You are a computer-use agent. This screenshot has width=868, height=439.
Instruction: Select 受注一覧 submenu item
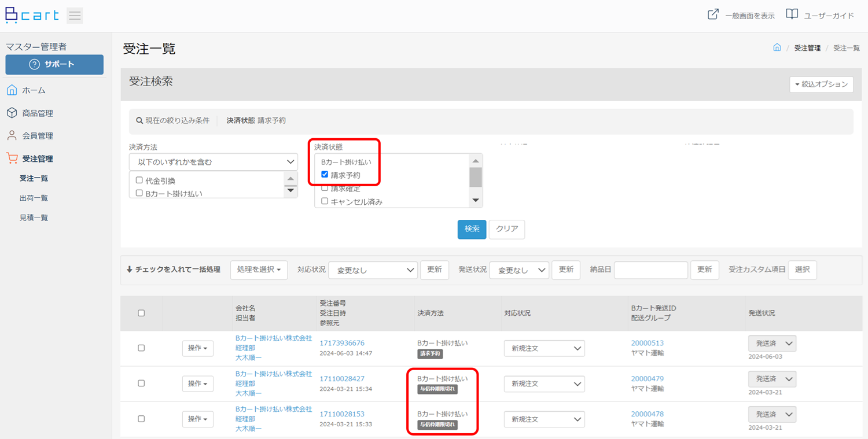pos(34,178)
